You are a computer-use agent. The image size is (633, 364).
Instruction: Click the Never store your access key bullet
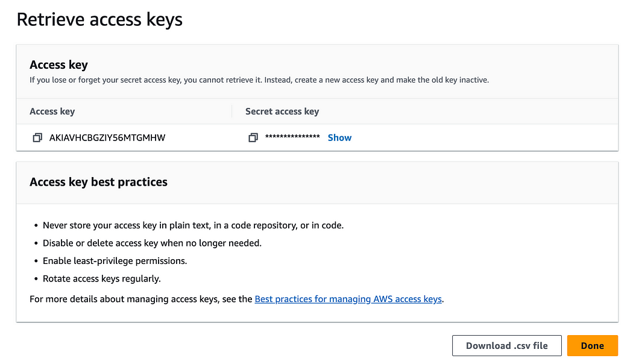click(x=193, y=225)
